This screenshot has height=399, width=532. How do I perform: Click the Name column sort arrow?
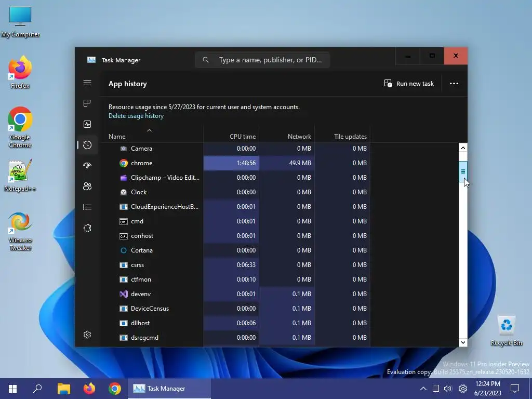coord(149,130)
